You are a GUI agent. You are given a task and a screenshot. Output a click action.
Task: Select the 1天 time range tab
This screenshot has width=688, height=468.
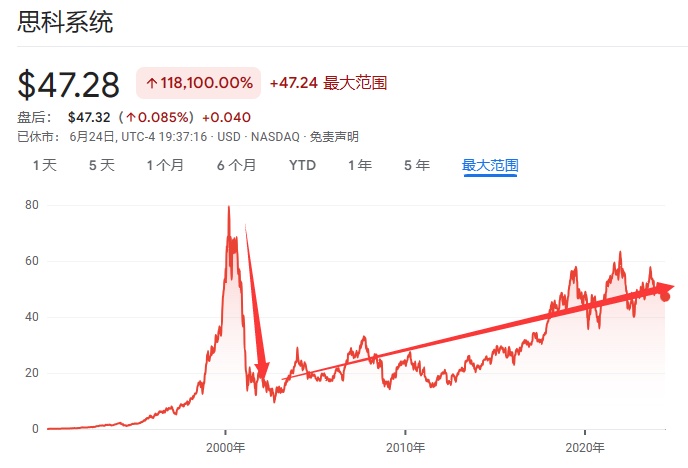[44, 165]
